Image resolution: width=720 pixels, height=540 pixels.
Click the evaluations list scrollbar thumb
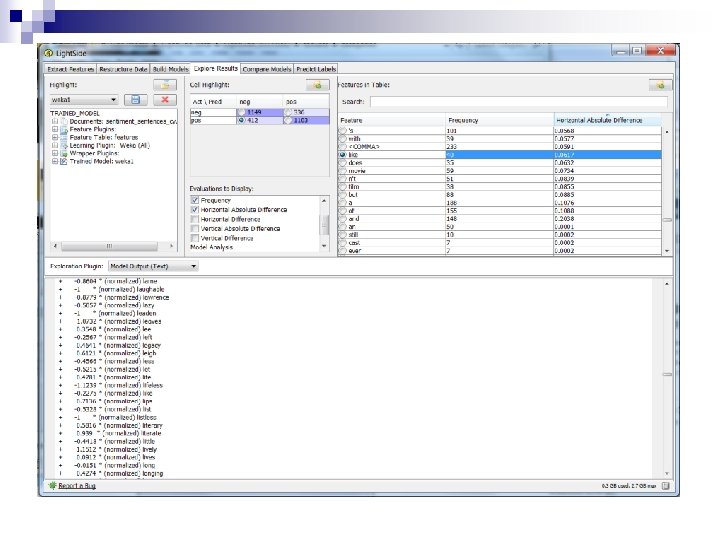[324, 224]
